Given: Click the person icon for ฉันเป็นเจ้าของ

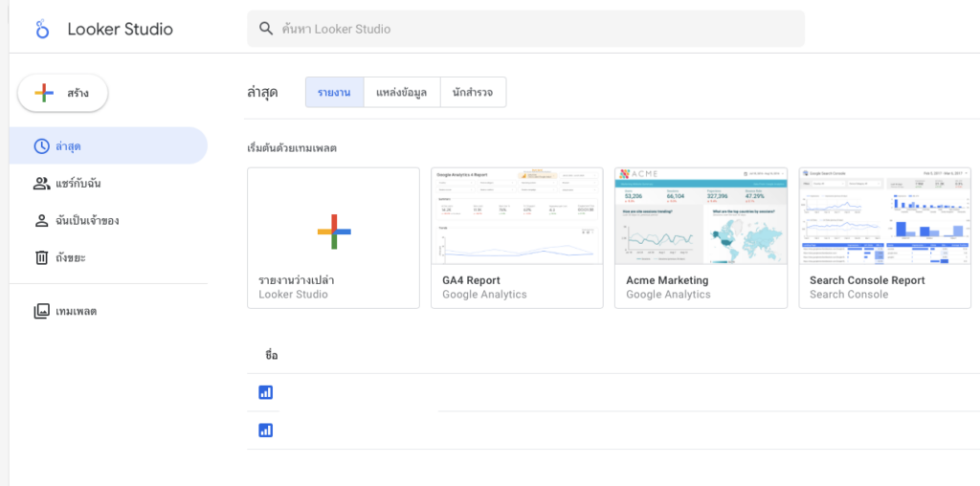Looking at the screenshot, I should click(41, 221).
